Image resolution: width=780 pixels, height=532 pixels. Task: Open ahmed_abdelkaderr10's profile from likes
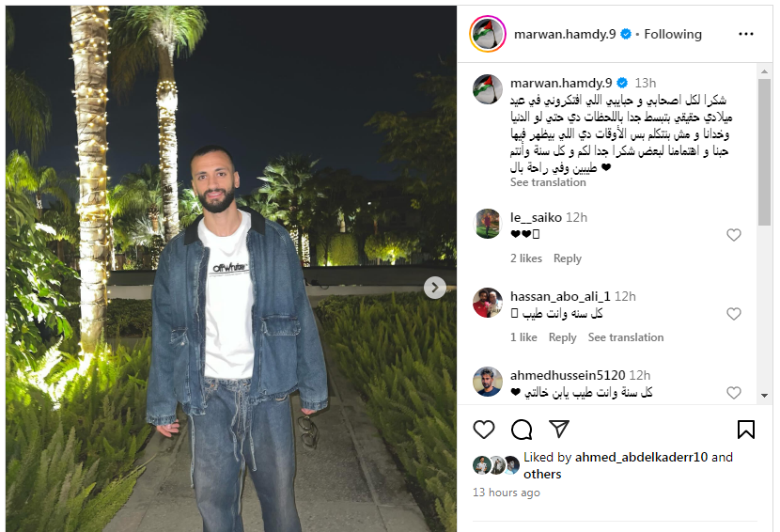click(641, 457)
